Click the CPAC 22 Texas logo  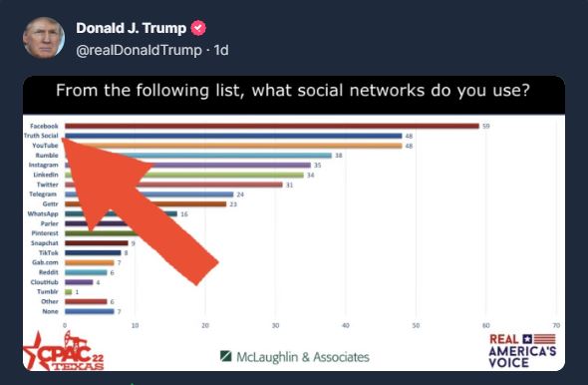(x=64, y=351)
